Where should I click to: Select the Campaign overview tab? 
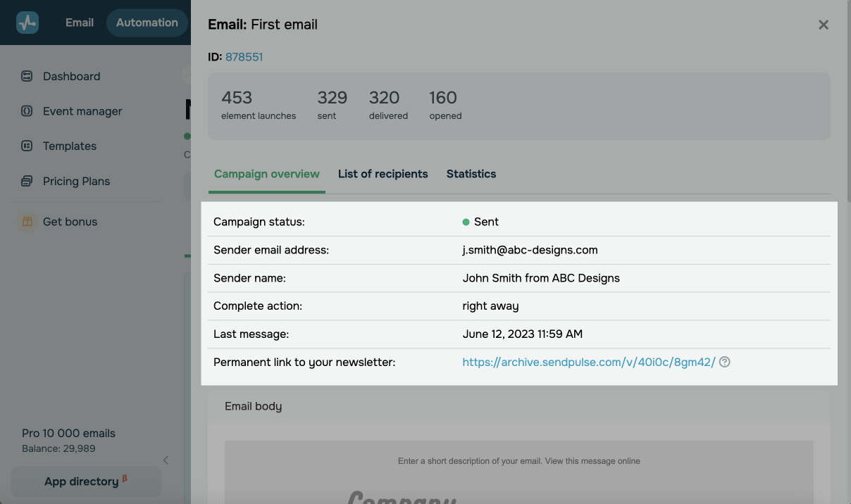pyautogui.click(x=266, y=174)
